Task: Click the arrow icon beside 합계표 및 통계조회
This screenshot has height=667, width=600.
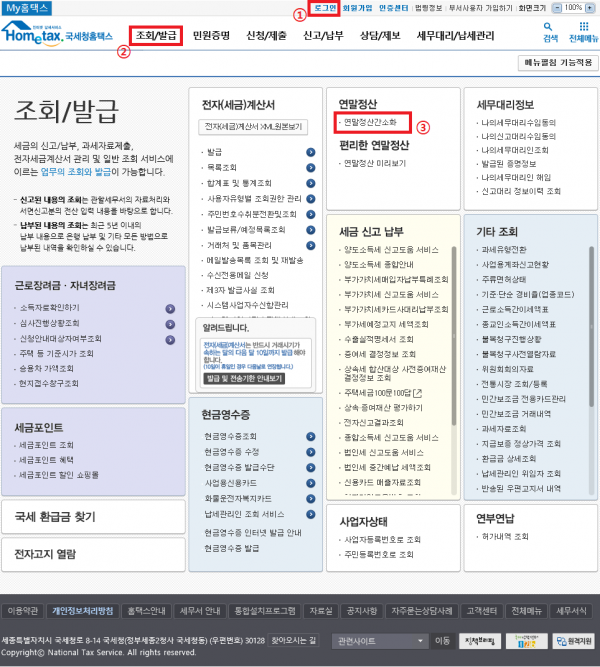Action: click(x=311, y=184)
